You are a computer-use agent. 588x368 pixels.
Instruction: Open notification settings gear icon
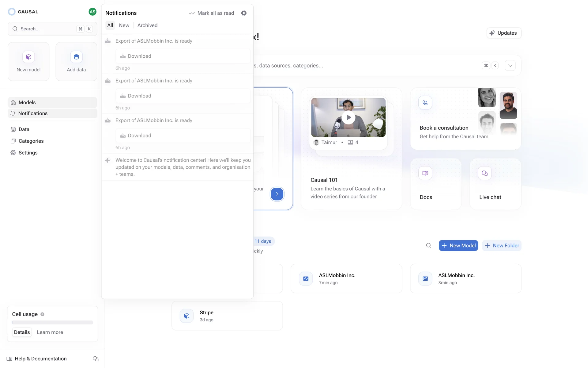point(244,13)
